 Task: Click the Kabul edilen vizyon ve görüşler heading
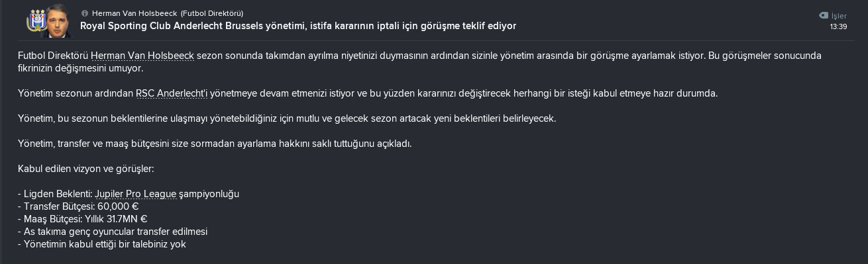click(86, 169)
